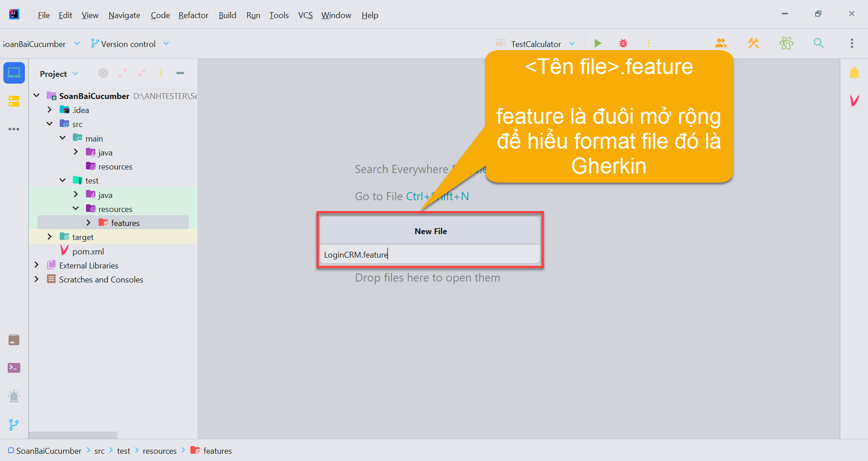868x461 pixels.
Task: Expand java under main
Action: pyautogui.click(x=76, y=152)
